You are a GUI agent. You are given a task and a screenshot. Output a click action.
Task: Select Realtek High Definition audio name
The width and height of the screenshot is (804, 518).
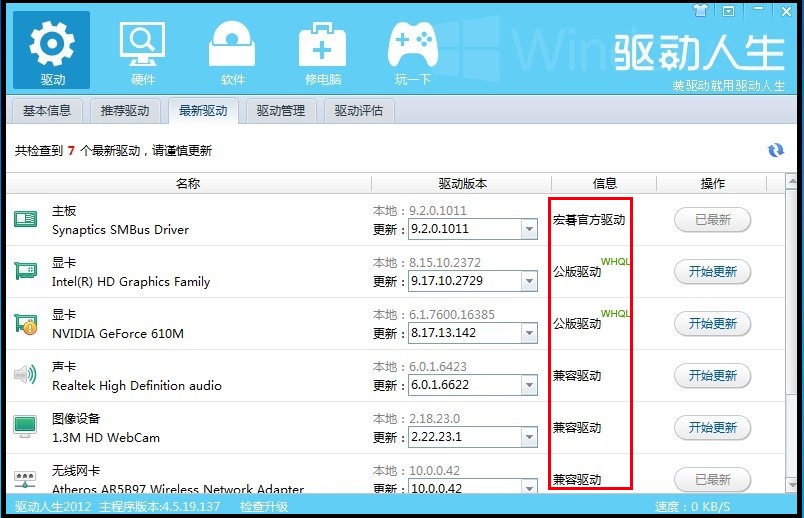click(137, 386)
